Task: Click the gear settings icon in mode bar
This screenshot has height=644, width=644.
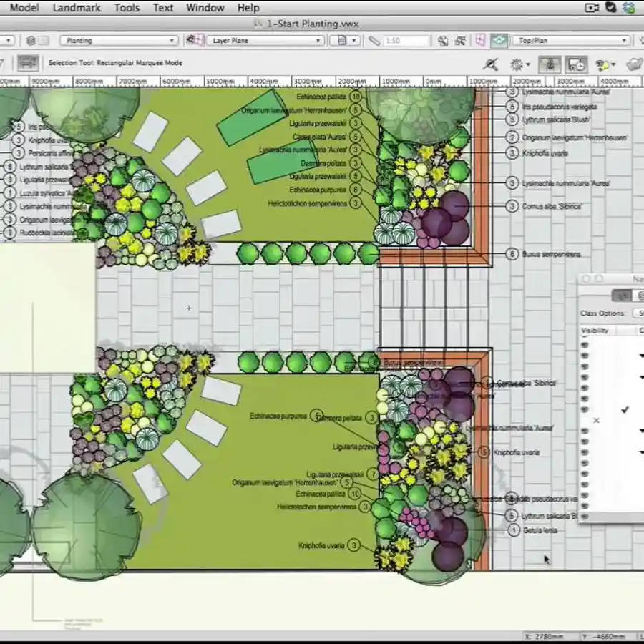Action: (x=517, y=64)
